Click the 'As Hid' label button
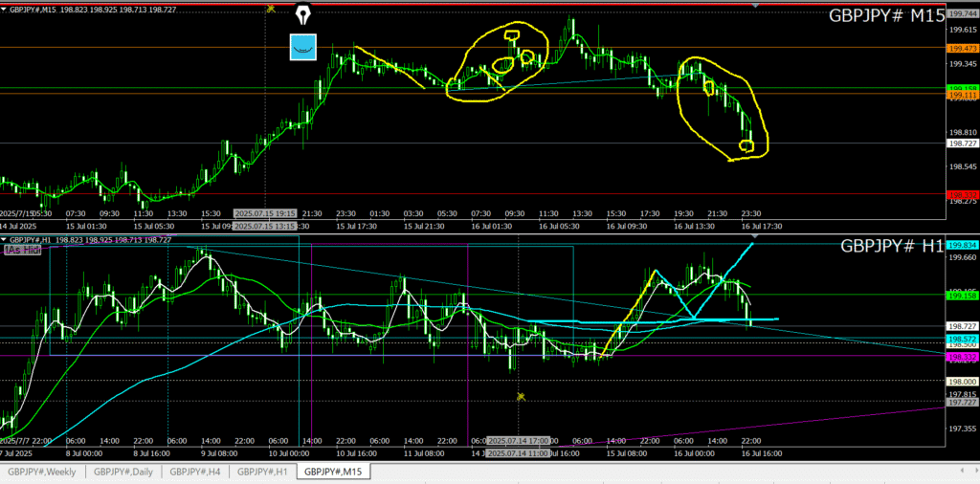Screen dimensions: 980x484 coord(23,250)
